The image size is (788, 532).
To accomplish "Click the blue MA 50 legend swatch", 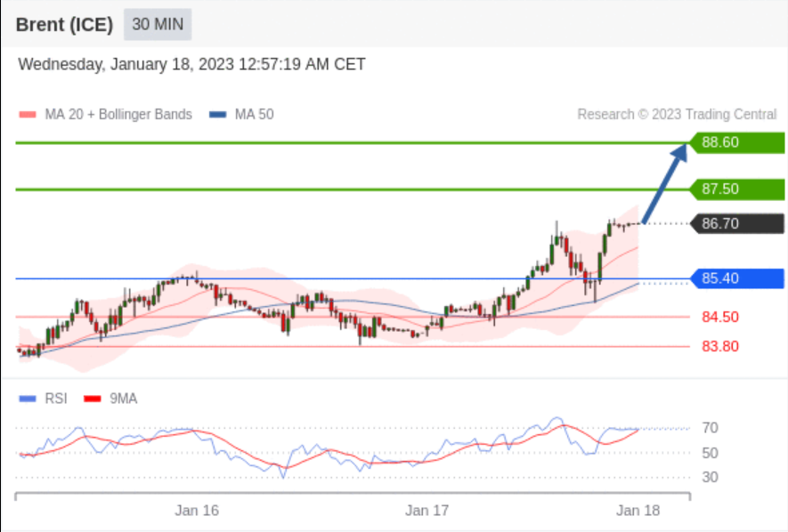I will 217,115.
